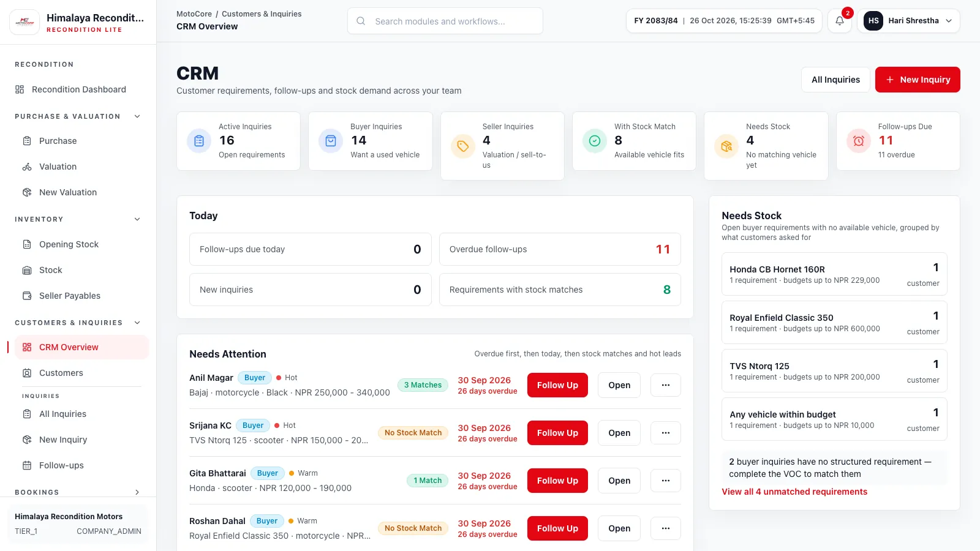This screenshot has width=980, height=551.
Task: Select CRM Overview in sidebar
Action: pyautogui.click(x=81, y=347)
